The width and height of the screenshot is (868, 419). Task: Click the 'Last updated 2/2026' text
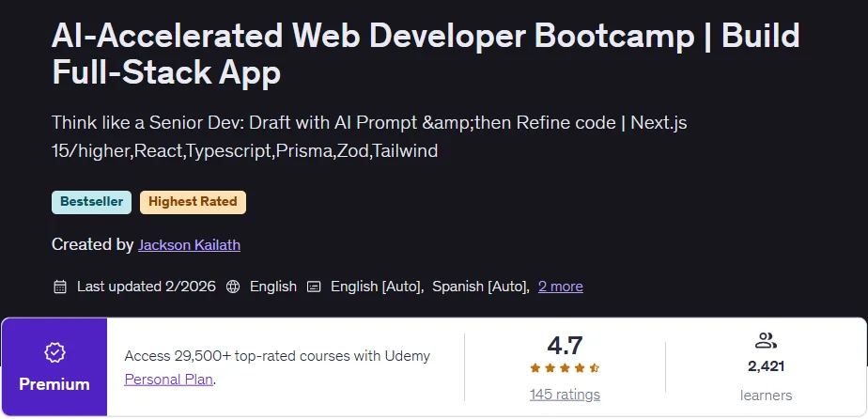click(147, 287)
